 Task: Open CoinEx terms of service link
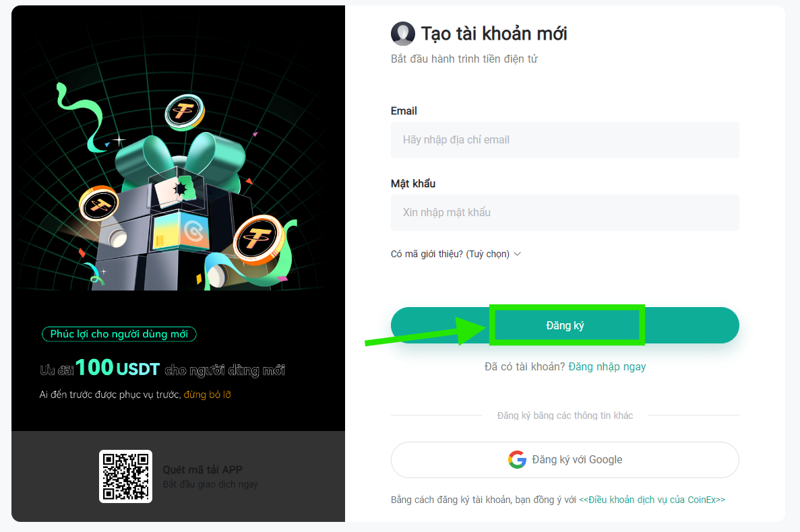pos(652,500)
